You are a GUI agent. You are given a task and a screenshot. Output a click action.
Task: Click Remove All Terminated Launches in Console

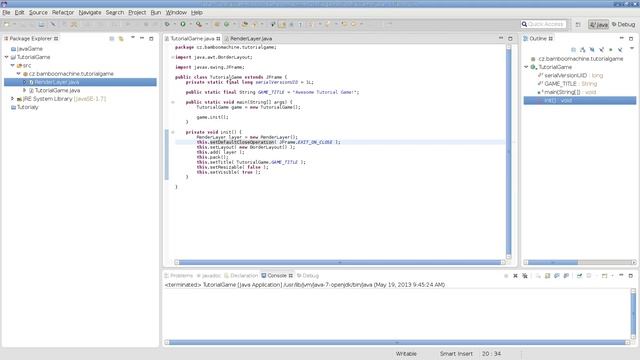(525, 276)
